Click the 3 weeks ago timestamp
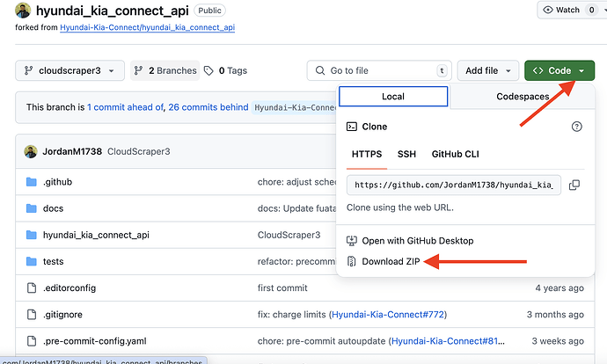This screenshot has height=364, width=607. pos(558,341)
